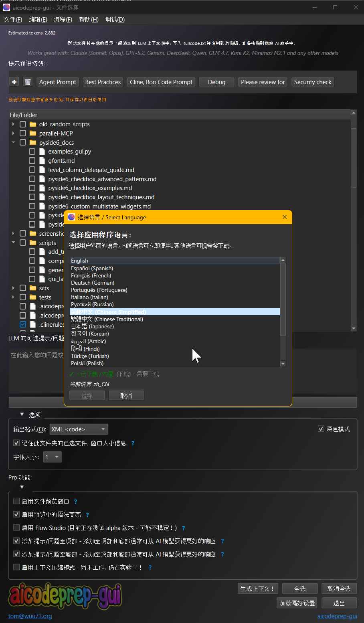Select 日本語 (Japanese) in language list
The width and height of the screenshot is (364, 623).
coord(175,326)
